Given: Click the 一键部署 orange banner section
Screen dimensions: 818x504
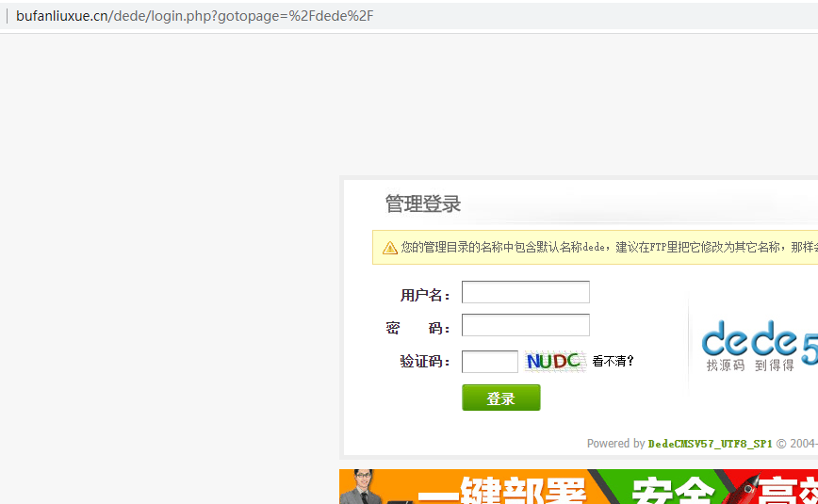Looking at the screenshot, I should tap(499, 490).
